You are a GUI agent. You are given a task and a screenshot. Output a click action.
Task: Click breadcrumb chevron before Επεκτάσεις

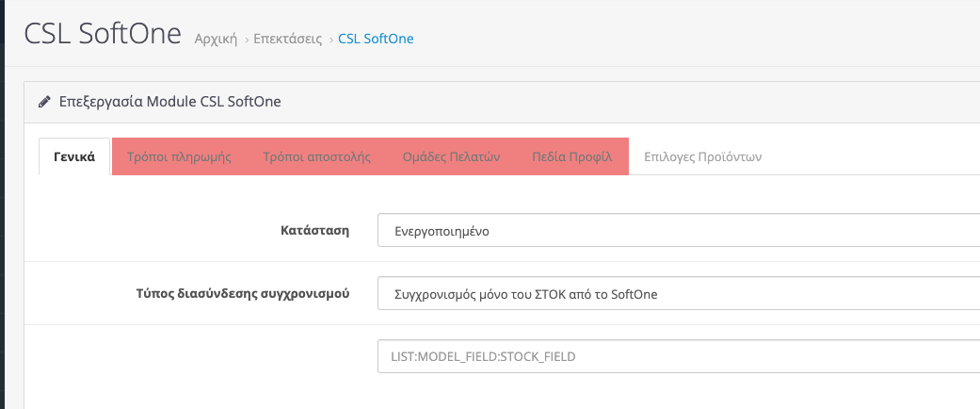pos(247,40)
